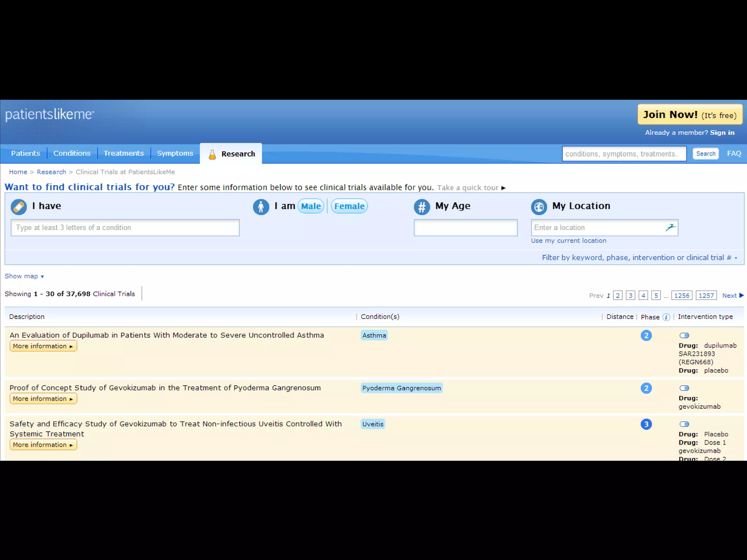Click the bandage icon beside I have
The height and width of the screenshot is (560, 747).
tap(19, 207)
